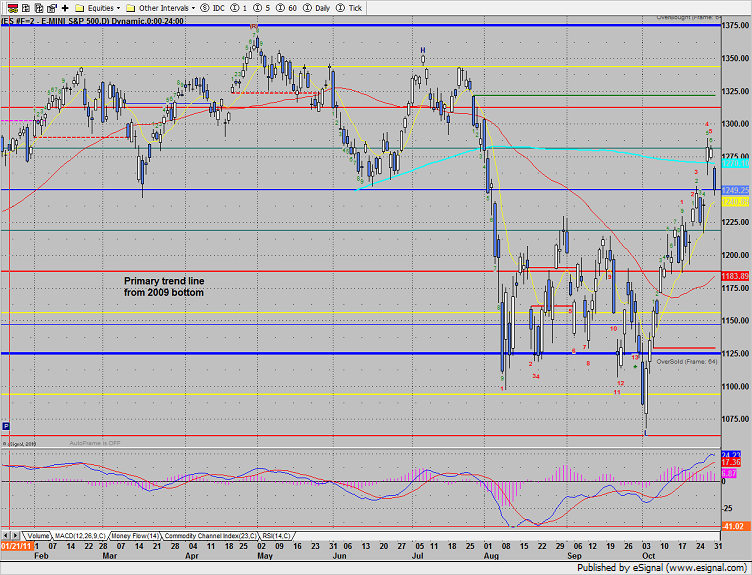Switch to the 5-minute interval
The width and height of the screenshot is (752, 575).
(261, 8)
